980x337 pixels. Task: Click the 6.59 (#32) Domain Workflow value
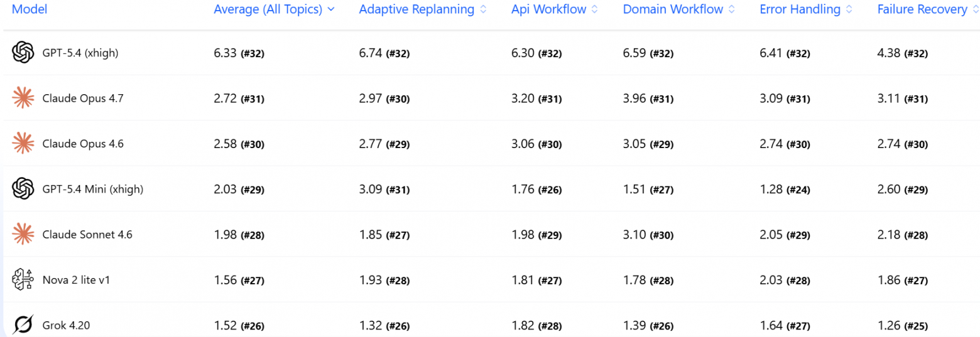[x=648, y=53]
